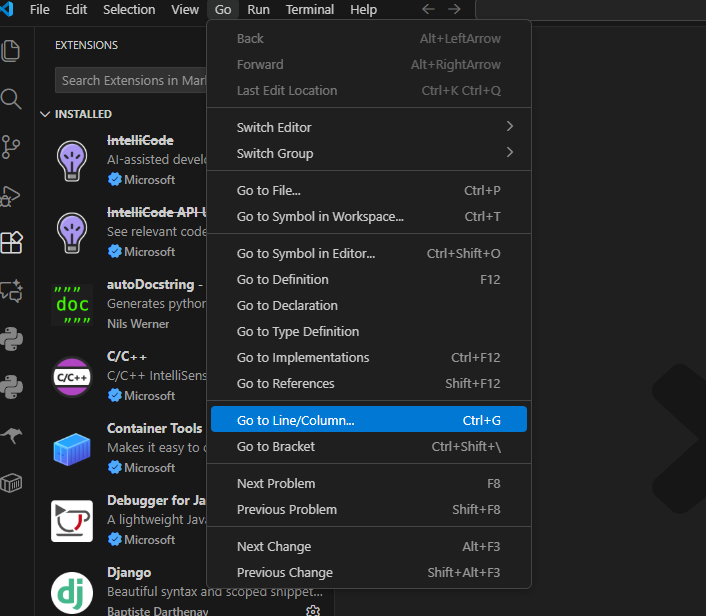Select Go to References

(369, 384)
